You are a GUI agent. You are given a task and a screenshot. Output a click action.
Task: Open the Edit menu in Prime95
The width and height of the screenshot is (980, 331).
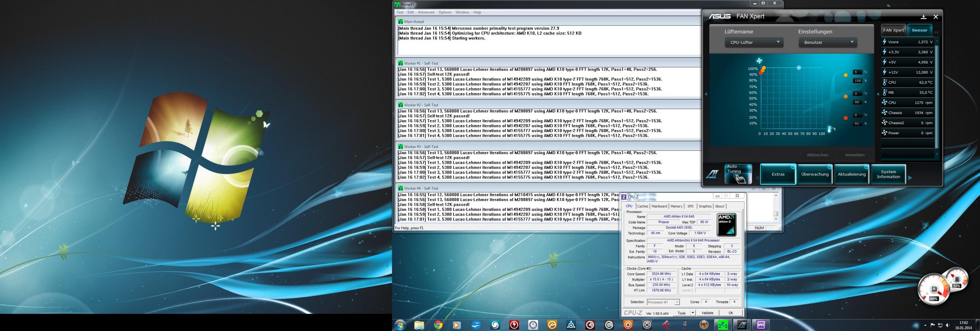click(x=410, y=12)
